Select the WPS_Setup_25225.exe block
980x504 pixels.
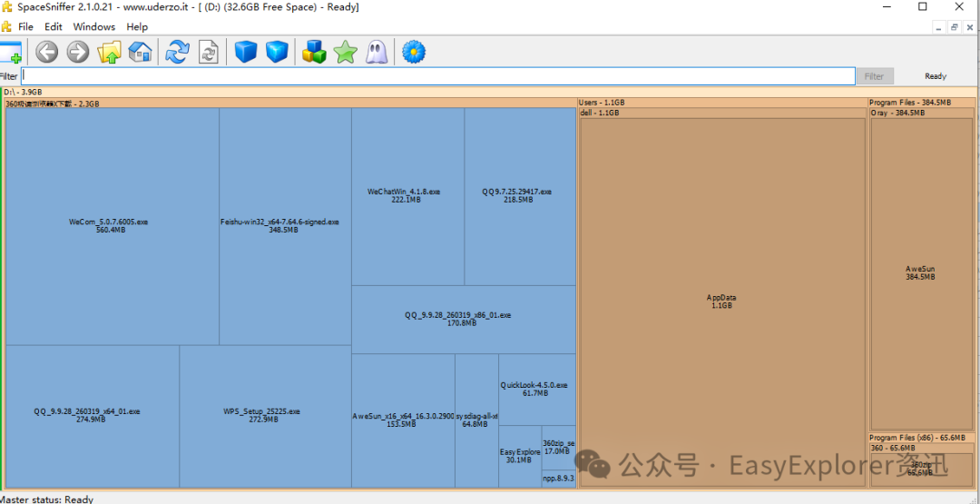265,416
